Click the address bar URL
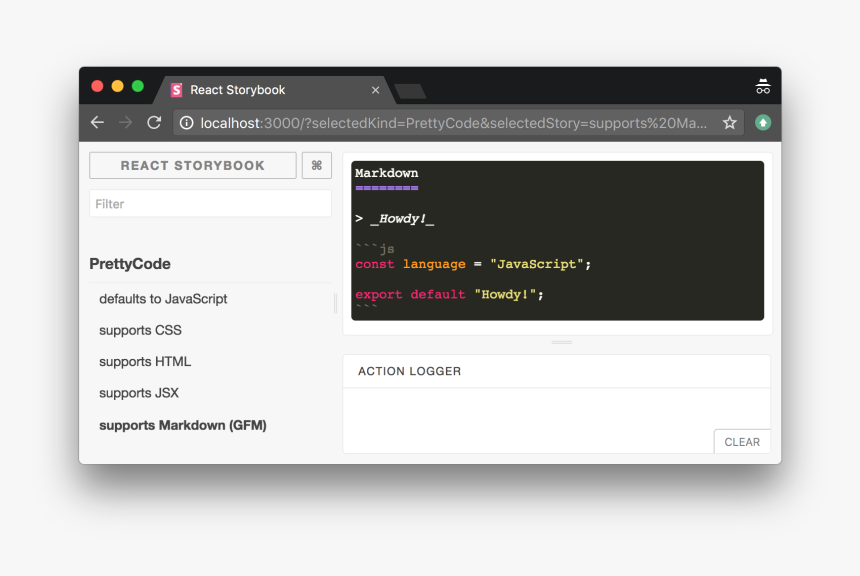 pyautogui.click(x=453, y=123)
